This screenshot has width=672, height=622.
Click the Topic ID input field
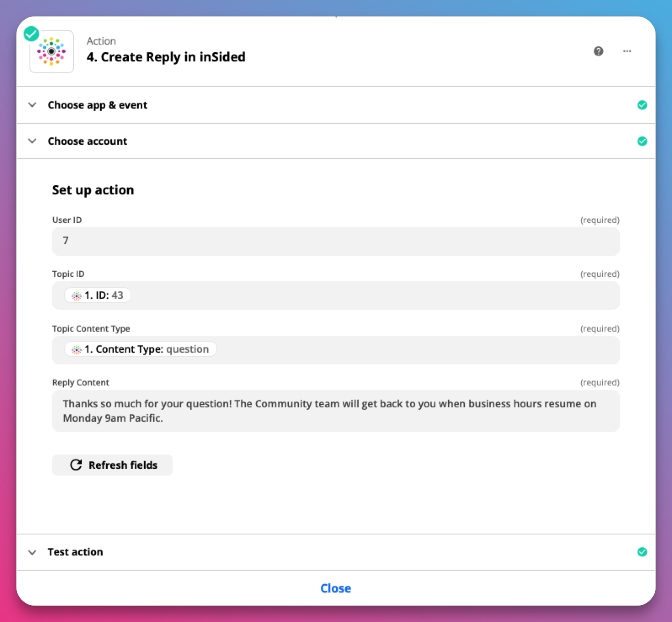(336, 295)
